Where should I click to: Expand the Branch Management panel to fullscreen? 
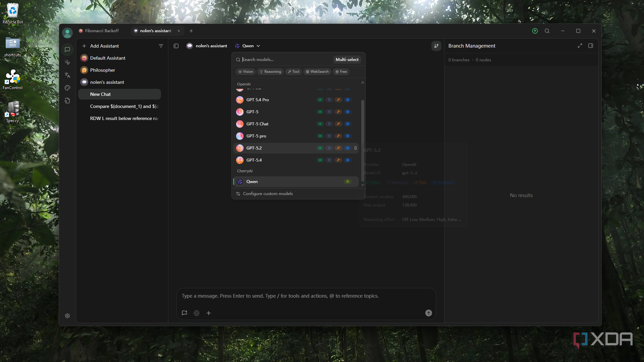580,46
